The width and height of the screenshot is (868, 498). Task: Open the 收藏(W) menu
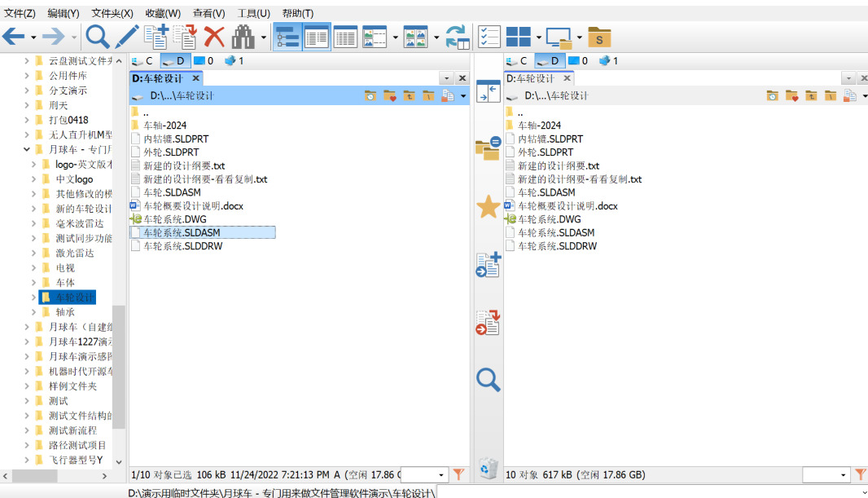pos(163,13)
